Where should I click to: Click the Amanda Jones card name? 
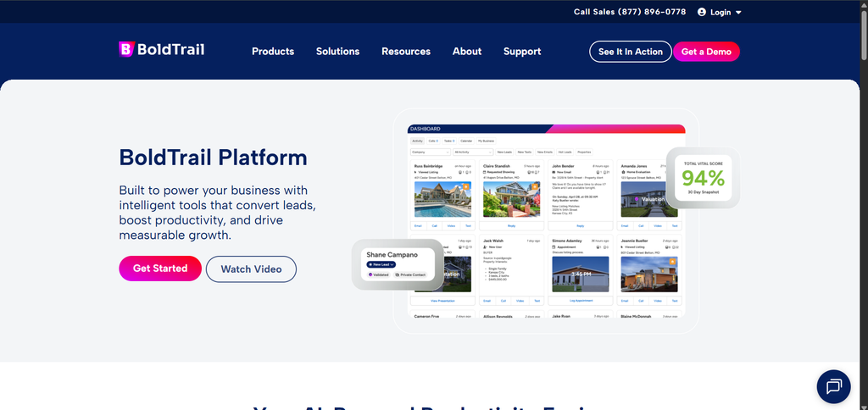pyautogui.click(x=634, y=165)
